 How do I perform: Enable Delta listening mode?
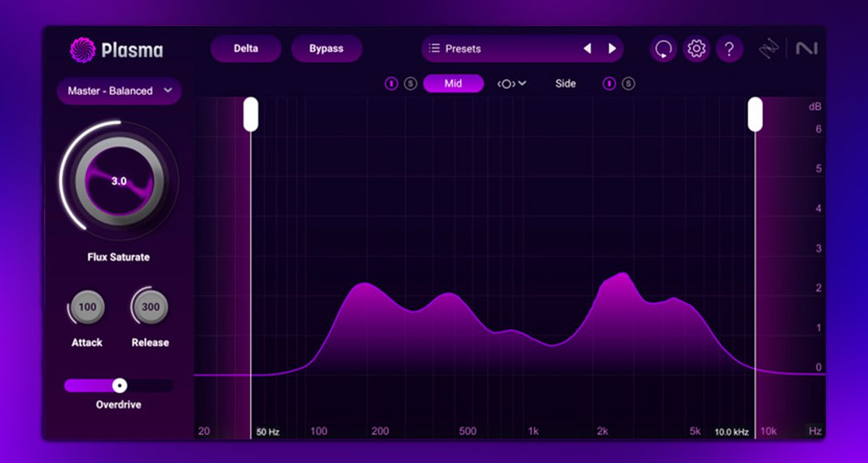246,48
